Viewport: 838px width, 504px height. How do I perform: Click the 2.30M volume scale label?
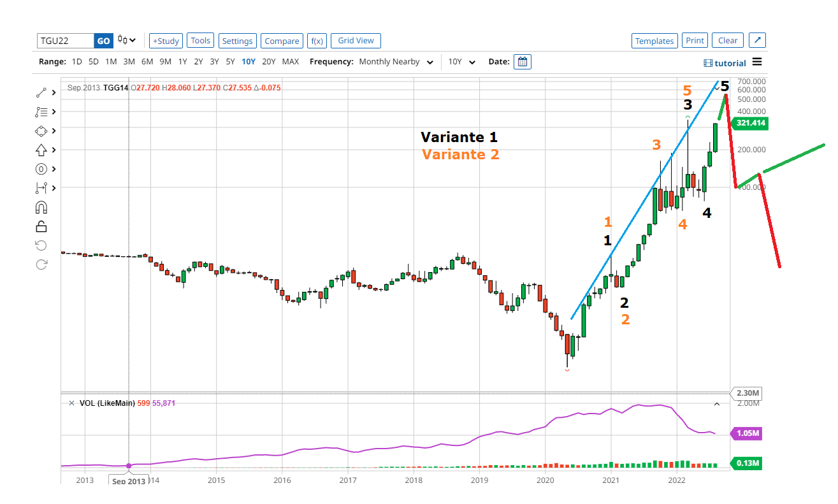pyautogui.click(x=745, y=393)
